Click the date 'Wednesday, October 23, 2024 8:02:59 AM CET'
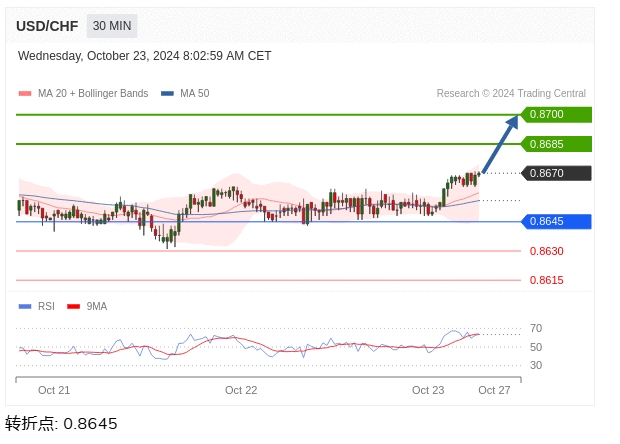Screen dimensions: 620x444 (x=145, y=56)
